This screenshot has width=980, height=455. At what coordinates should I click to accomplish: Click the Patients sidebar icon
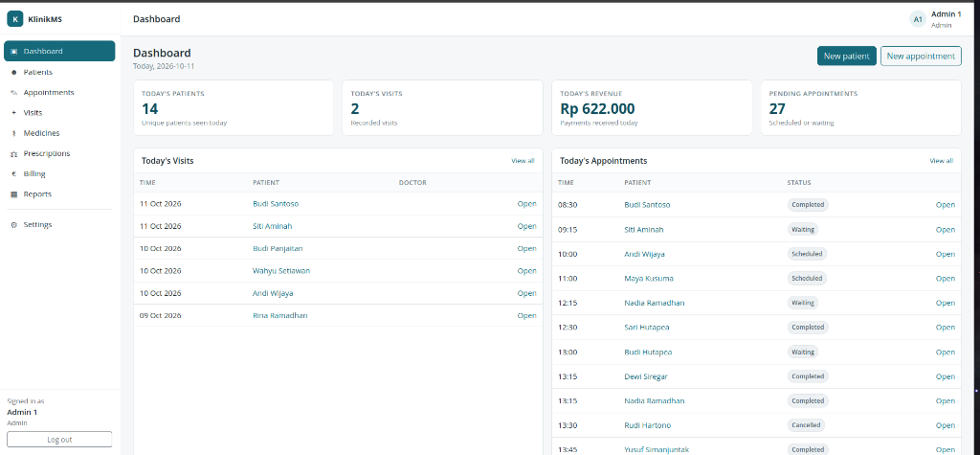click(13, 72)
